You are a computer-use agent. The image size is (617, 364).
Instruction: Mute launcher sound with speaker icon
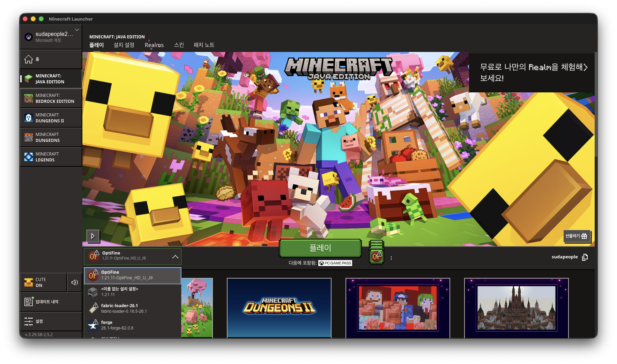coord(75,282)
